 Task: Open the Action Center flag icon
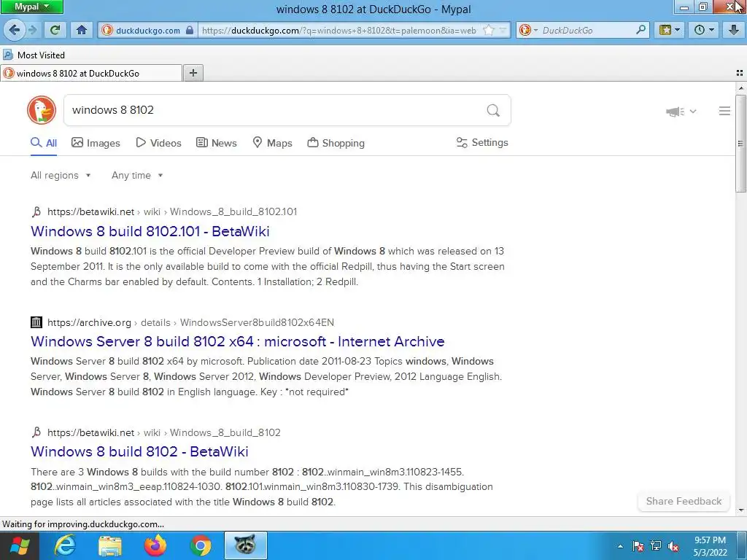pyautogui.click(x=638, y=546)
